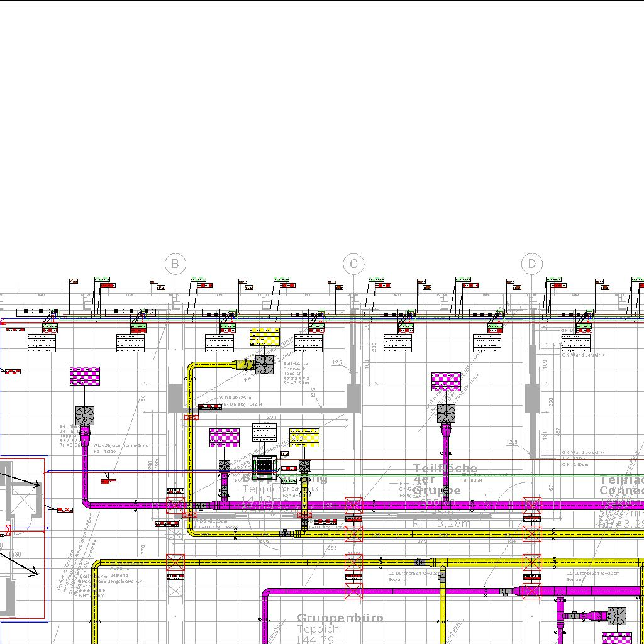Image resolution: width=644 pixels, height=644 pixels.
Task: Click the 420 dimension value
Action: coord(272,417)
